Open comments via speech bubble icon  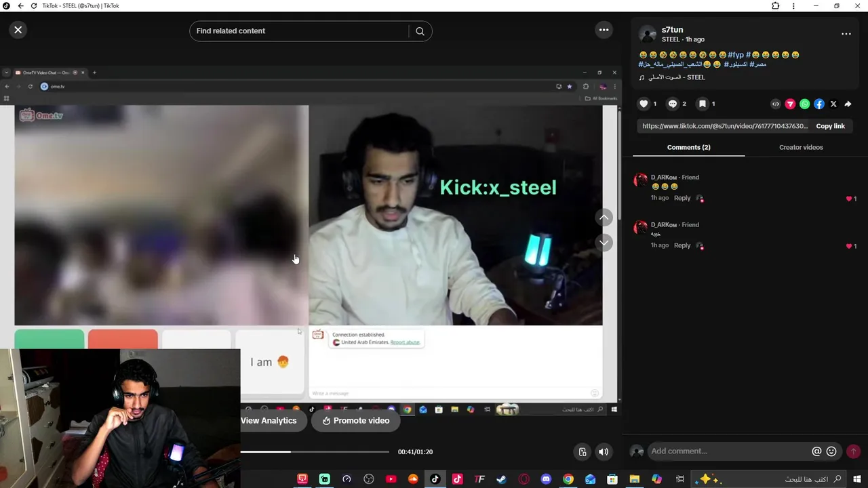coord(673,104)
